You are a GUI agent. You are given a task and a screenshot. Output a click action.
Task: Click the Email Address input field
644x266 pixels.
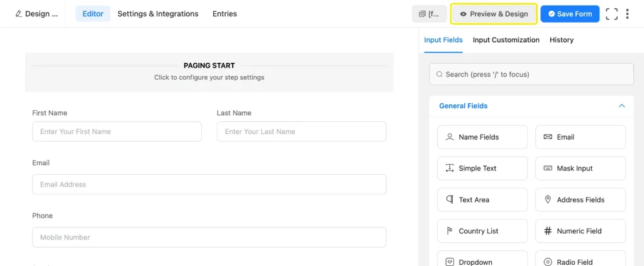pyautogui.click(x=209, y=184)
